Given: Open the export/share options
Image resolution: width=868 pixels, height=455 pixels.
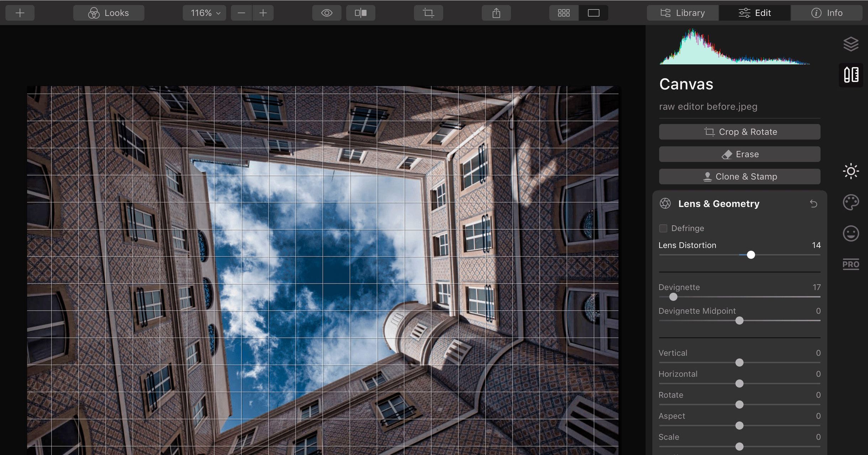Looking at the screenshot, I should [x=496, y=12].
